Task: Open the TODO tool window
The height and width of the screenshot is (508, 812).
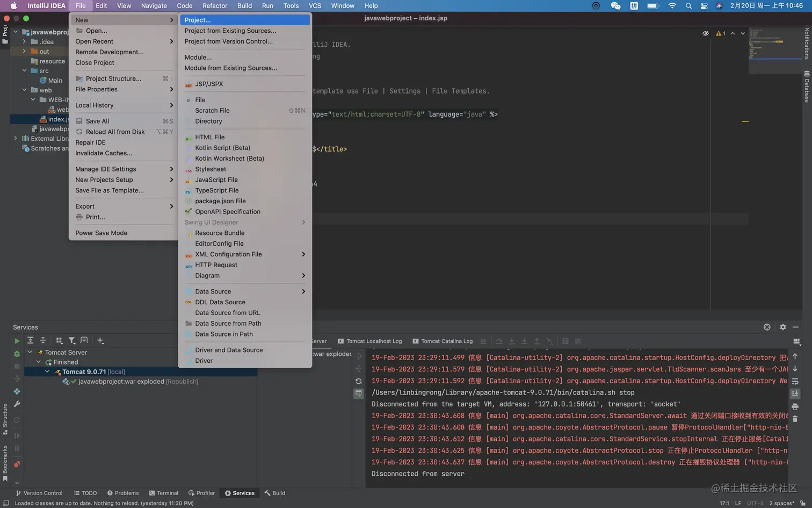Action: 85,493
